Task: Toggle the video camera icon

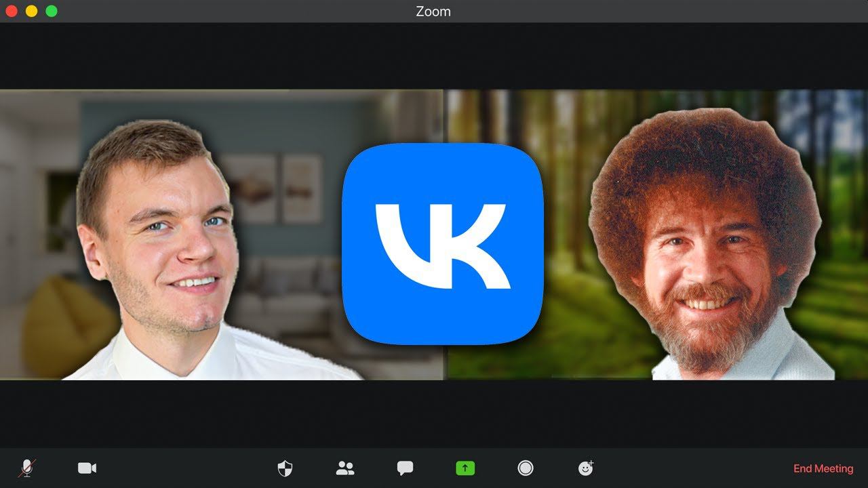Action: [x=87, y=468]
